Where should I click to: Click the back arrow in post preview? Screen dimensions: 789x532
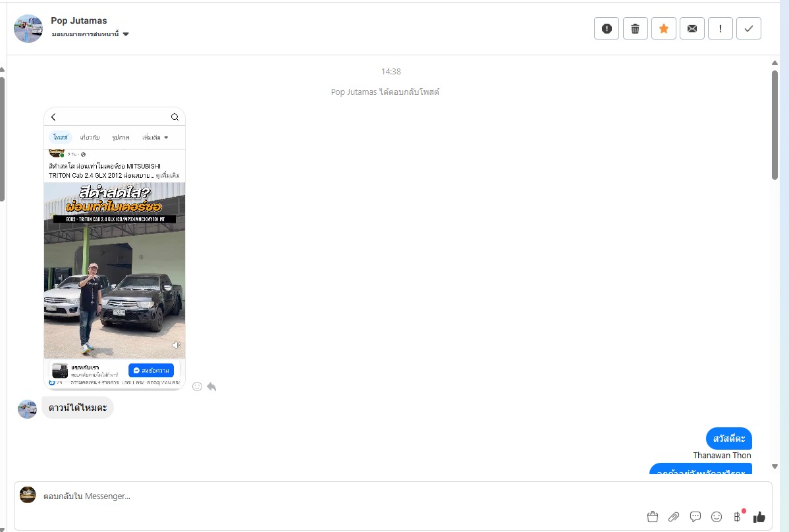click(53, 117)
